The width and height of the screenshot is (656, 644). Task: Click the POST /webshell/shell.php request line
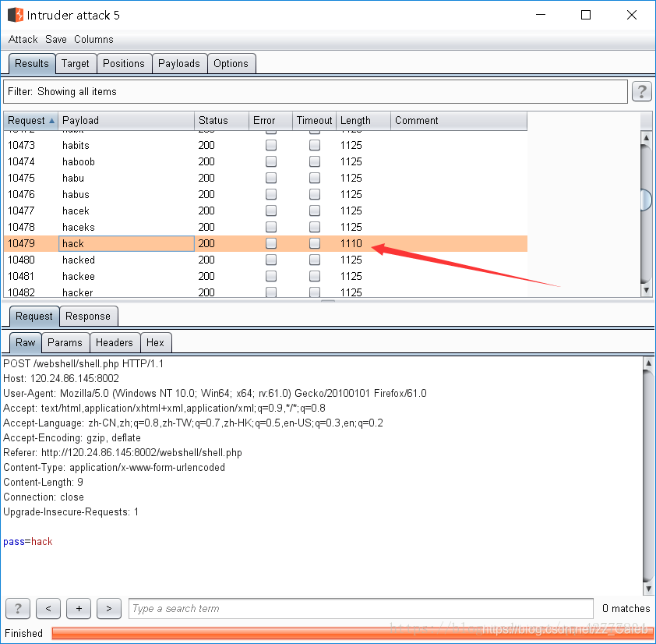[x=83, y=363]
